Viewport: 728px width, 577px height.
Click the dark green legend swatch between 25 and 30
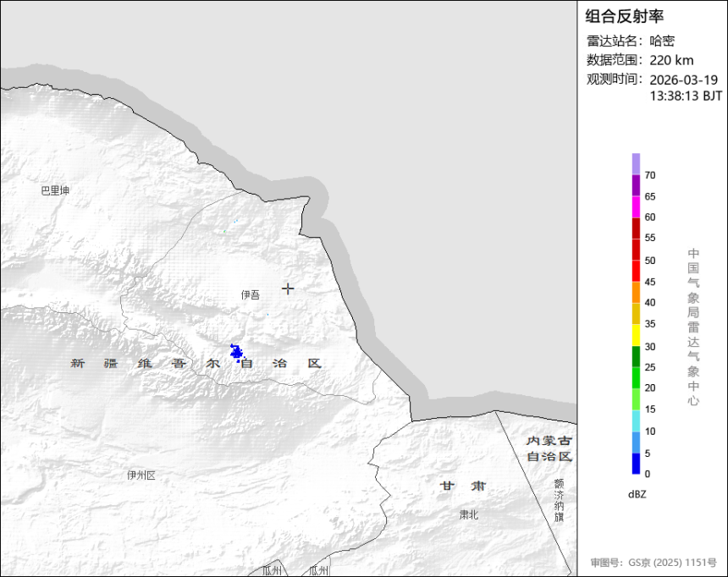pyautogui.click(x=636, y=356)
